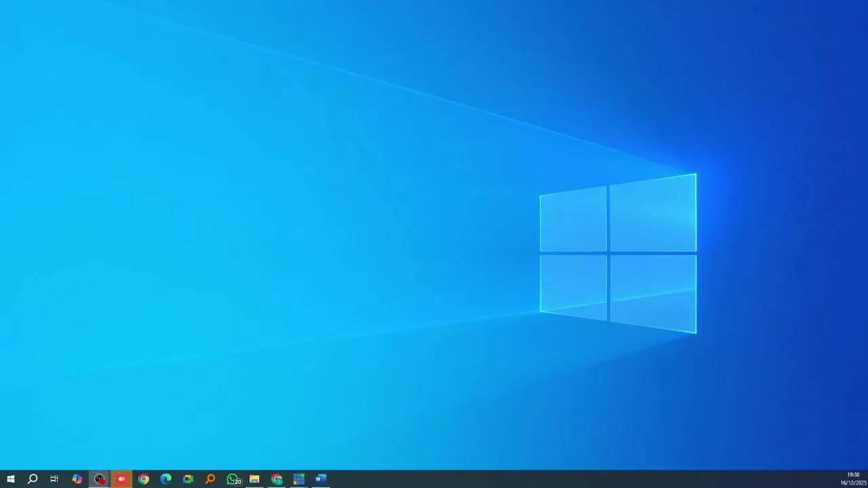Open the blue grid tiles app
The width and height of the screenshot is (868, 488).
tap(299, 479)
